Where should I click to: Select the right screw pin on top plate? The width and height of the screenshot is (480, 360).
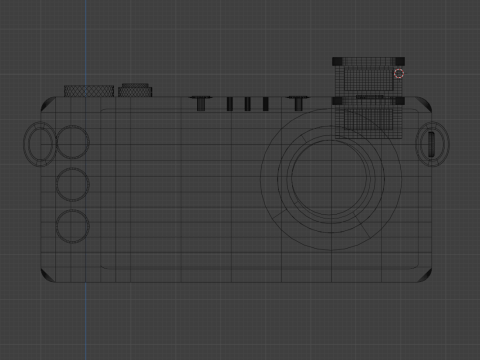coord(298,103)
